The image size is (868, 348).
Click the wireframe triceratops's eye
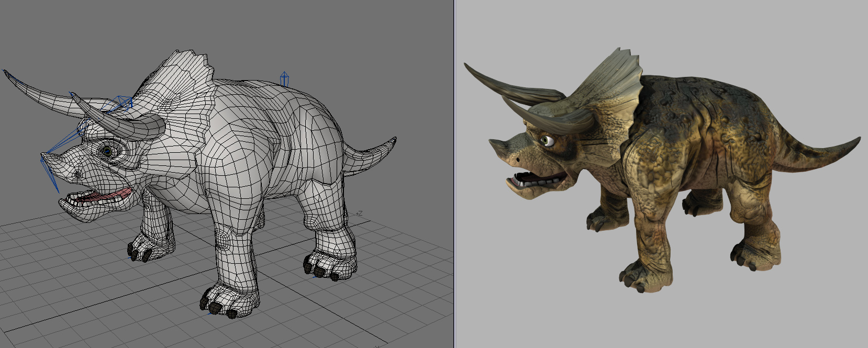click(x=108, y=151)
